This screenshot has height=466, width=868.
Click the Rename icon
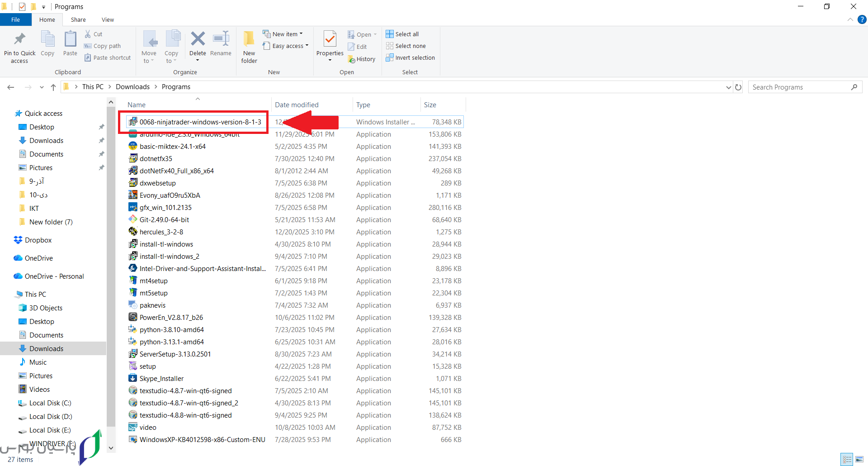coord(221,39)
